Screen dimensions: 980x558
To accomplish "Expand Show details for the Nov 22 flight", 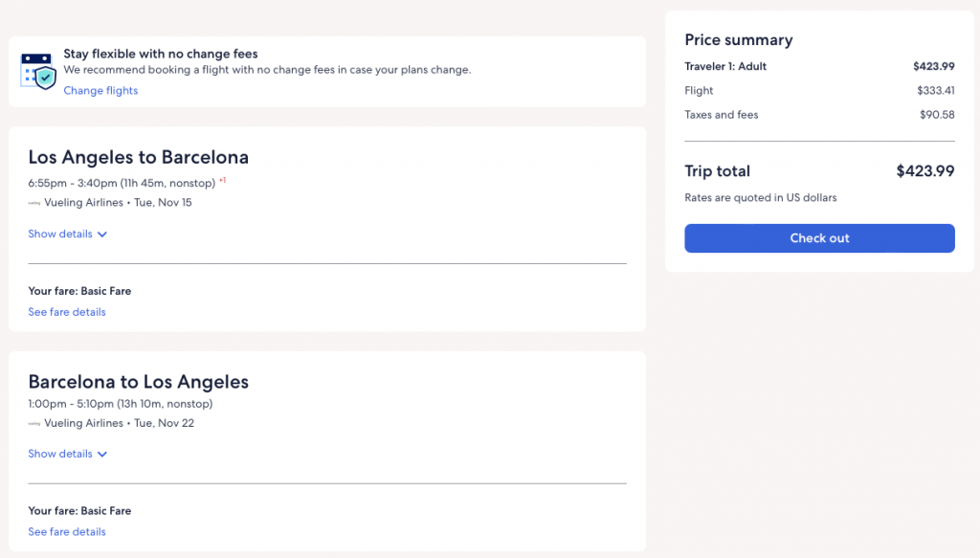I will pyautogui.click(x=60, y=455).
